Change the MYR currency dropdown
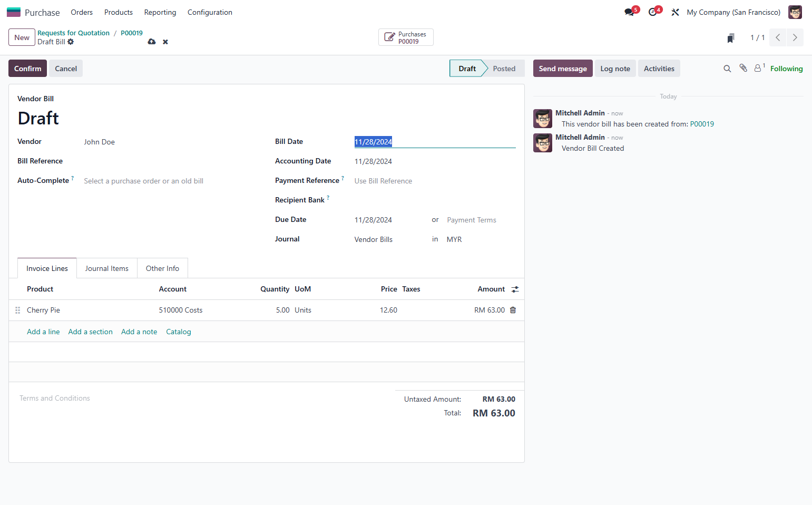The width and height of the screenshot is (812, 505). 481,239
